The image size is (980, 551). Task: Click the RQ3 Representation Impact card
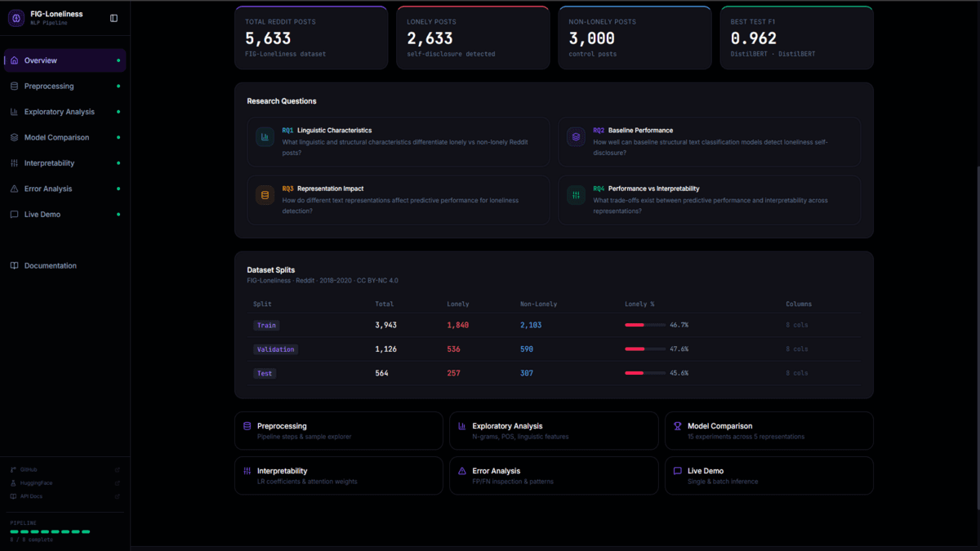tap(399, 200)
